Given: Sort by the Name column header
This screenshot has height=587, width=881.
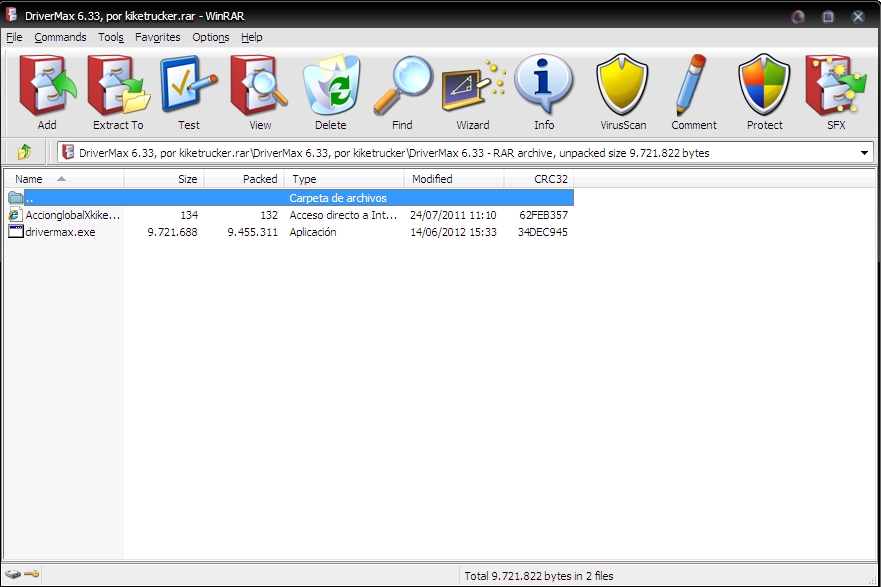Looking at the screenshot, I should coord(64,179).
